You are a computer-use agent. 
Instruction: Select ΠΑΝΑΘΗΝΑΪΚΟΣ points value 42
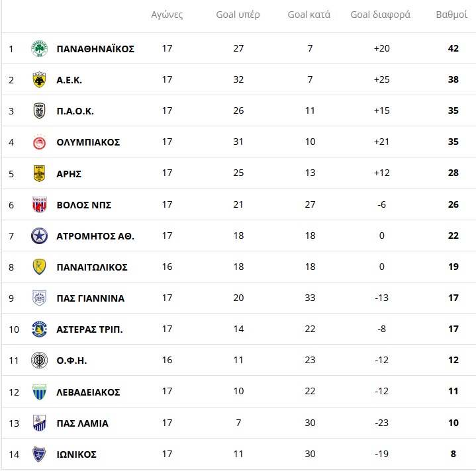click(453, 49)
